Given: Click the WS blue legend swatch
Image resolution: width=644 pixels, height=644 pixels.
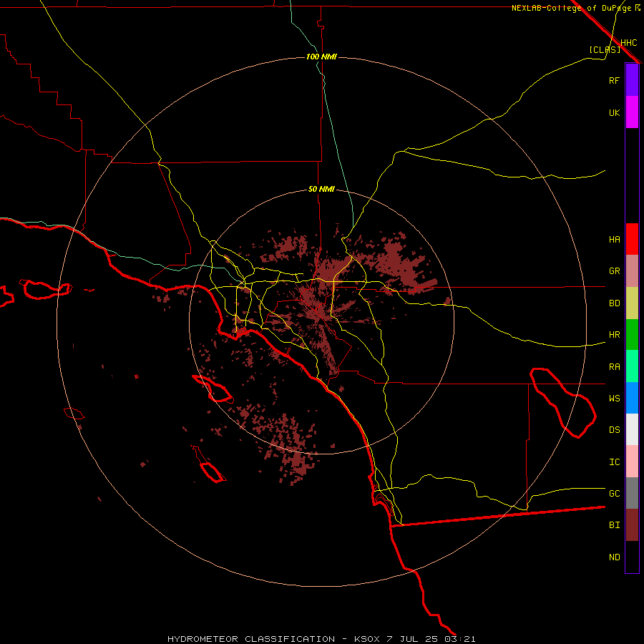Looking at the screenshot, I should coord(632,398).
